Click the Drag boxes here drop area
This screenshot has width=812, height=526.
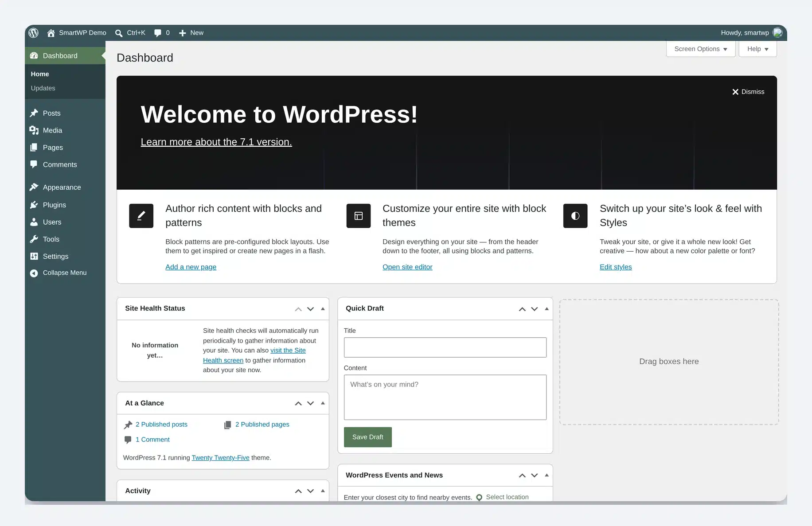669,362
